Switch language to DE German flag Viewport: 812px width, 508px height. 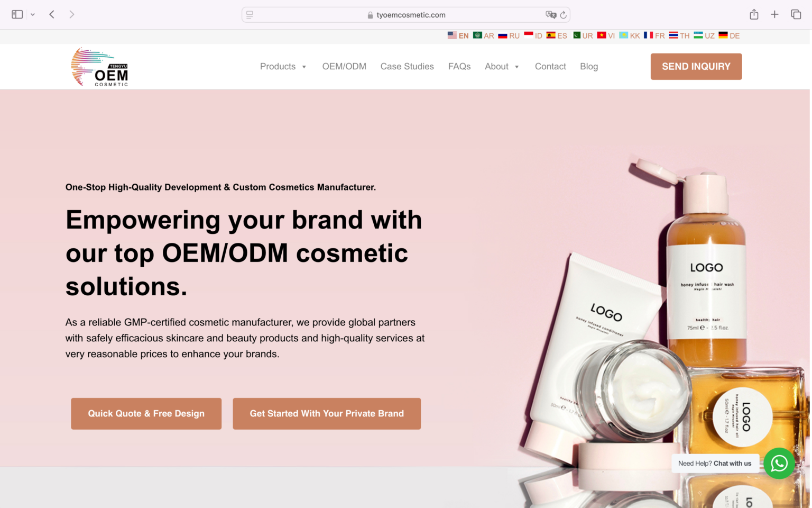point(729,35)
